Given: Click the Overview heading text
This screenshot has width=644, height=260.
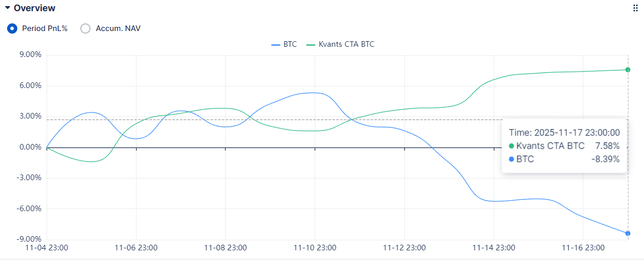Looking at the screenshot, I should click(x=35, y=8).
